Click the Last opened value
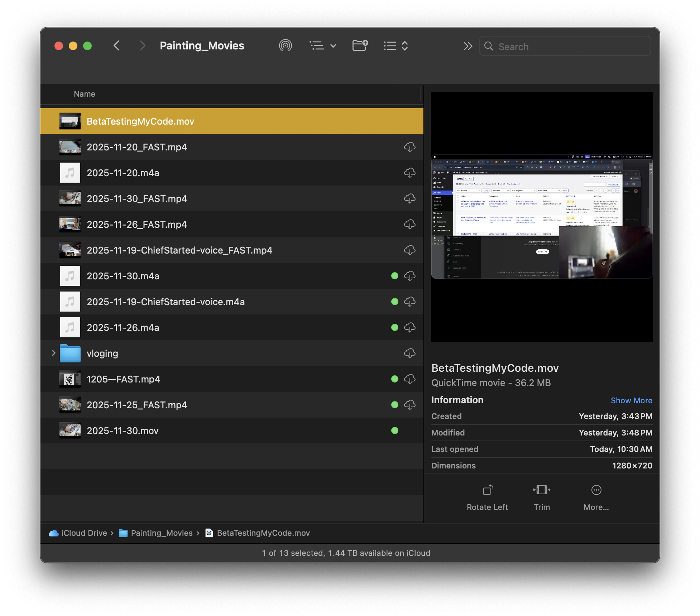The width and height of the screenshot is (700, 616). 621,449
